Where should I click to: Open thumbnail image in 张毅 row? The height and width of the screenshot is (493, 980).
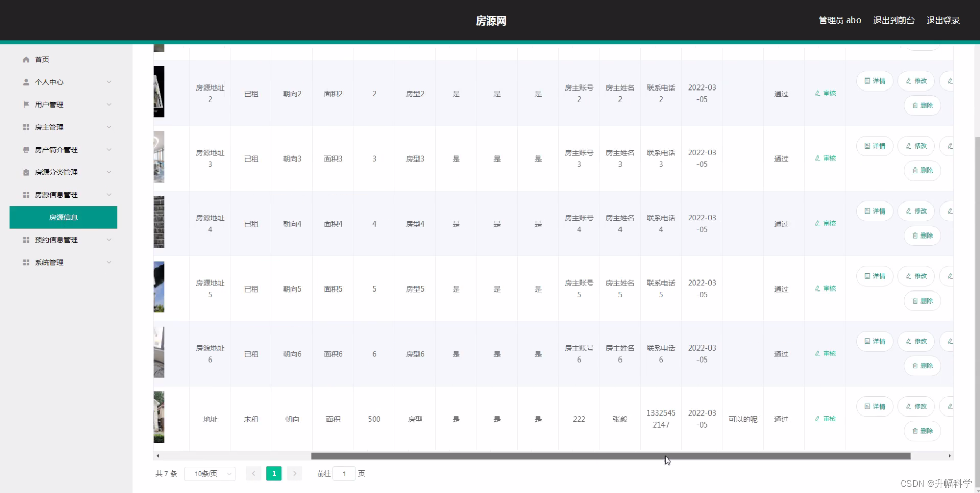(x=159, y=417)
